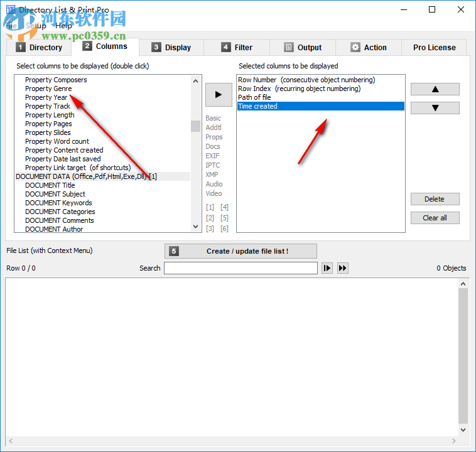Screen dimensions: 476x452
Task: Click the [5] shortcut link
Action: (224, 218)
